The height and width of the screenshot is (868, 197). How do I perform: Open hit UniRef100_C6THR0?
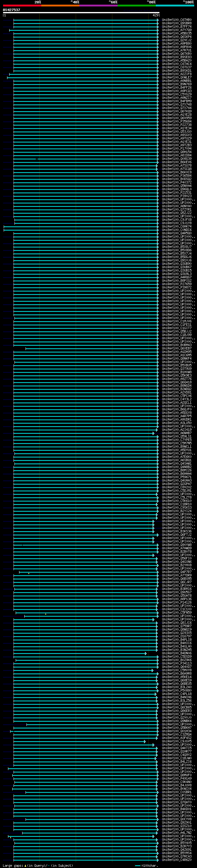tap(177, 20)
